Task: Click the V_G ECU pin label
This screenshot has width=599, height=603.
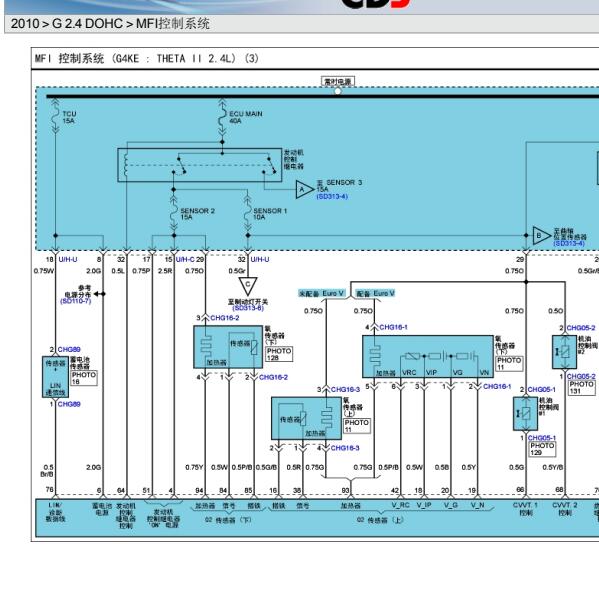Action: 450,505
